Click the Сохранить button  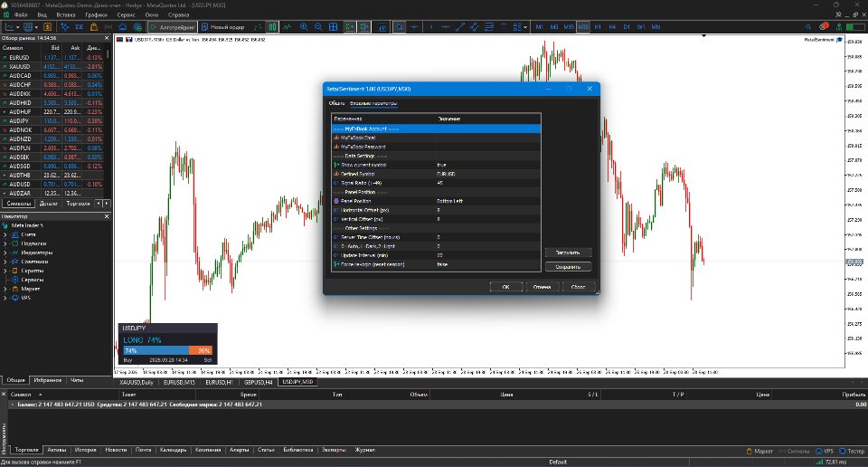[x=568, y=267]
